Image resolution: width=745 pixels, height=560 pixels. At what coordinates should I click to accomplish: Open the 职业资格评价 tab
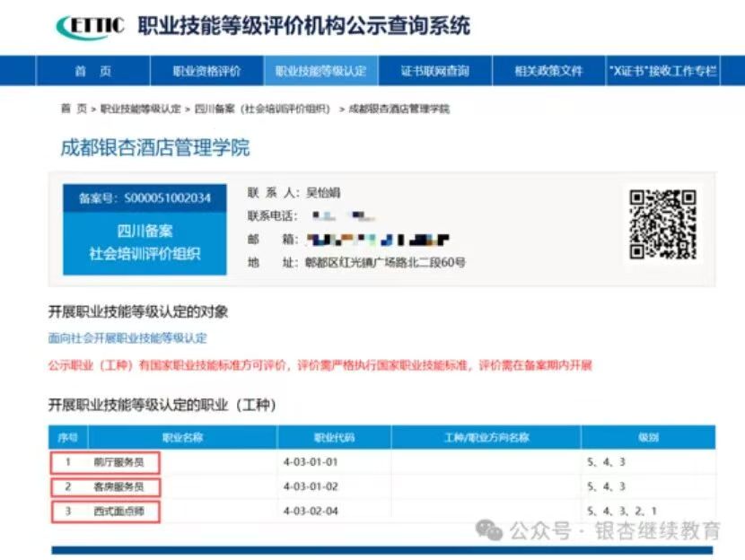[x=206, y=71]
